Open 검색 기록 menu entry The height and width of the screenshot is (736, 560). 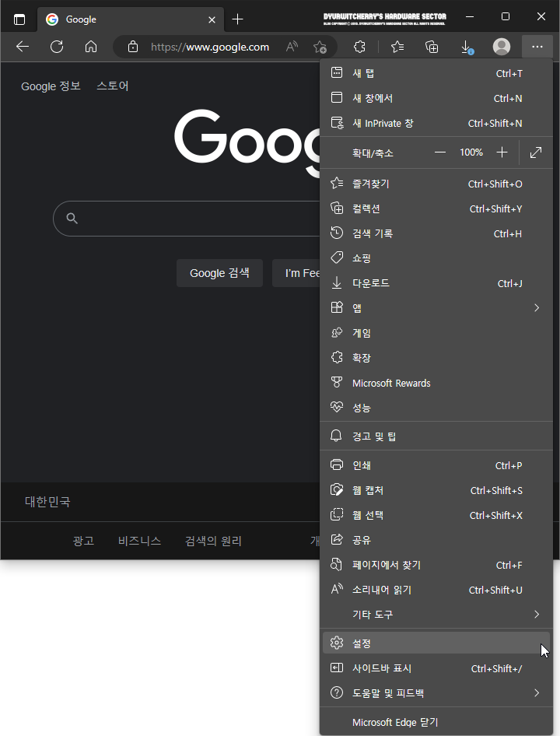(436, 233)
